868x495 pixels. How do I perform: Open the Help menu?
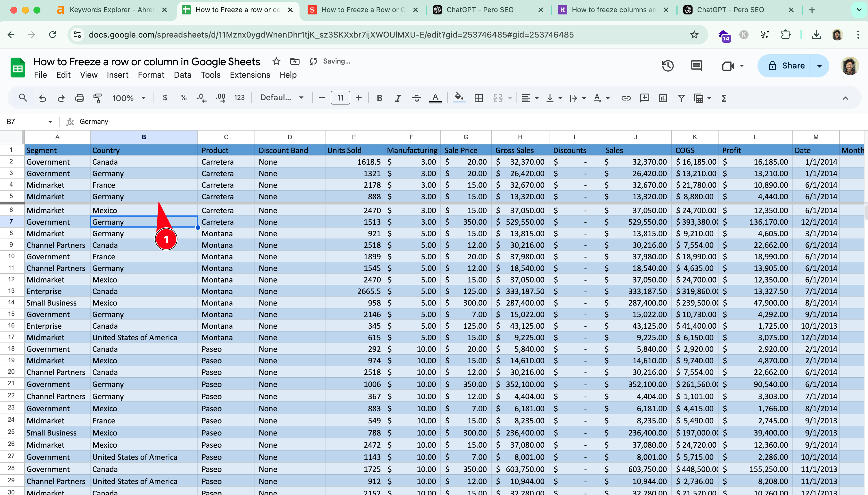pos(288,75)
